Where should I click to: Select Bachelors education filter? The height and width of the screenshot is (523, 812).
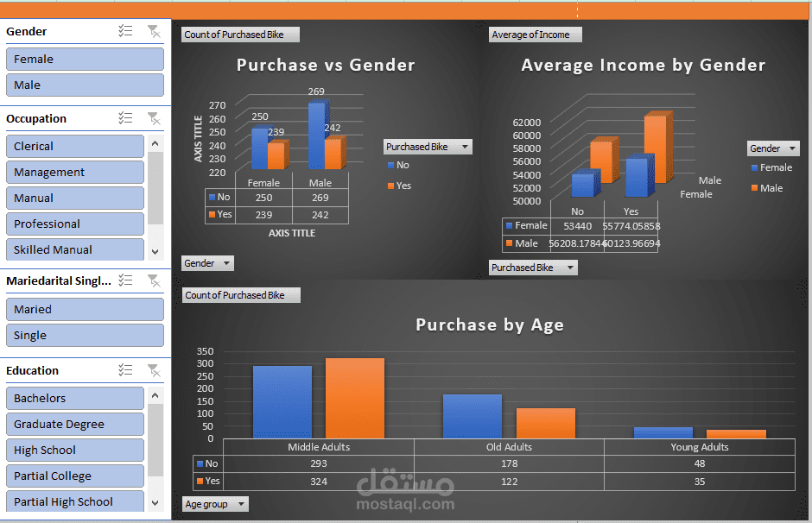pos(75,398)
